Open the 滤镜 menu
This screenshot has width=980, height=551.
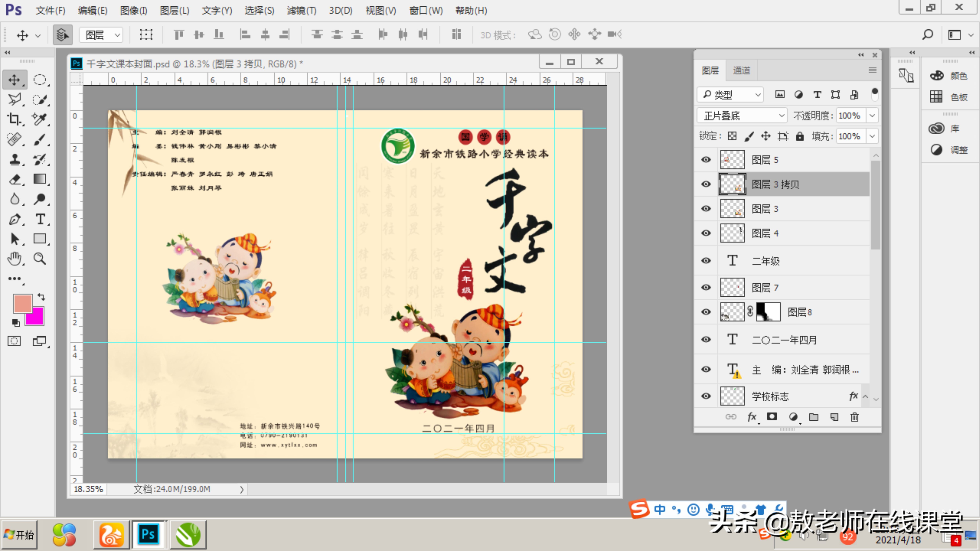click(x=301, y=10)
